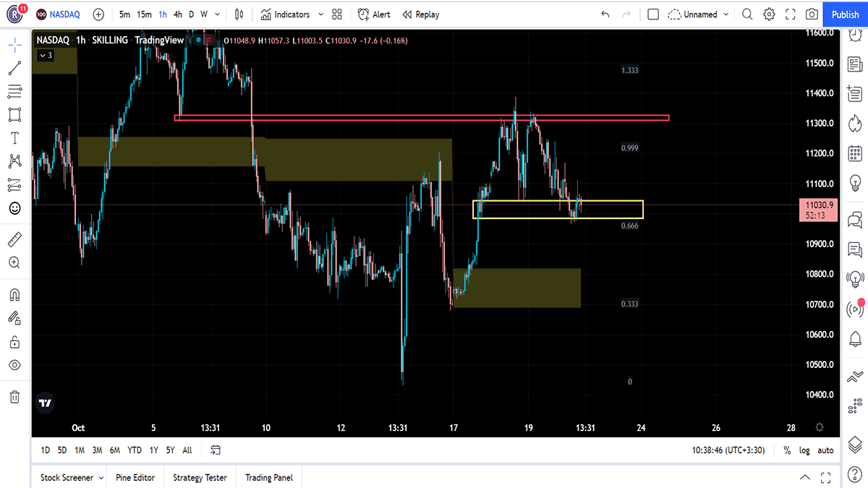Click the magnet mode icon
This screenshot has height=488, width=868.
click(14, 294)
